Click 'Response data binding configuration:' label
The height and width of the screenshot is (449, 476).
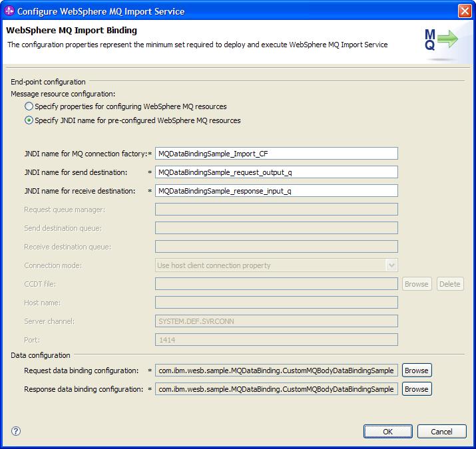pos(83,389)
